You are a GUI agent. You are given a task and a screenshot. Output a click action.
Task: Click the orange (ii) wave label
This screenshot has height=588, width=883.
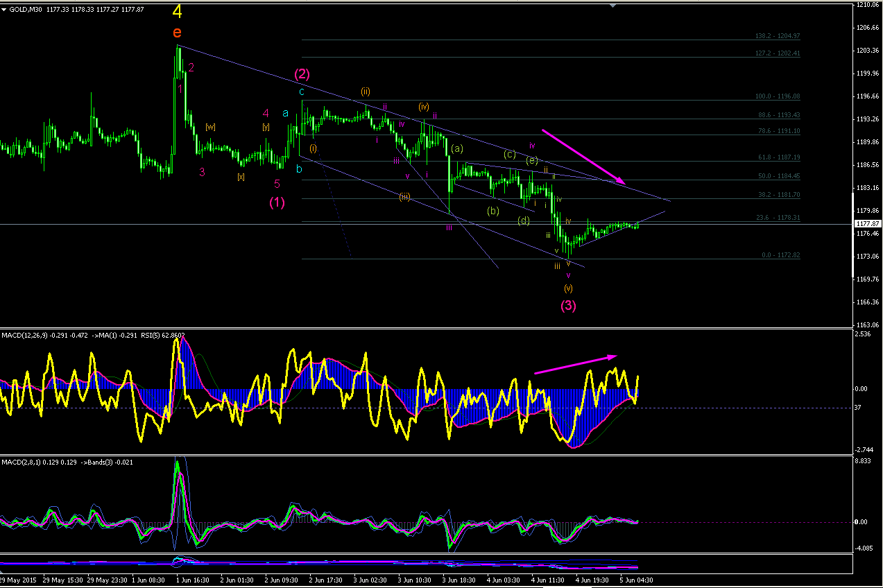tap(365, 91)
